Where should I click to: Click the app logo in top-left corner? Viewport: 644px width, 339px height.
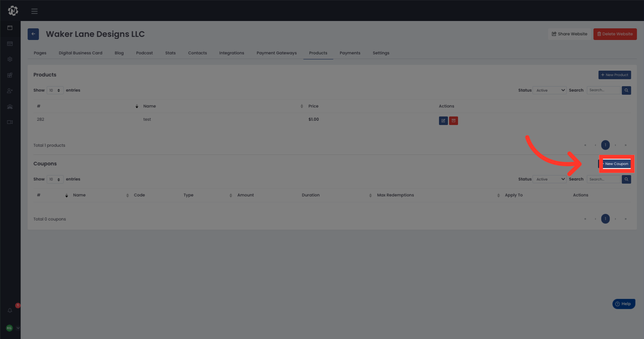pyautogui.click(x=13, y=11)
